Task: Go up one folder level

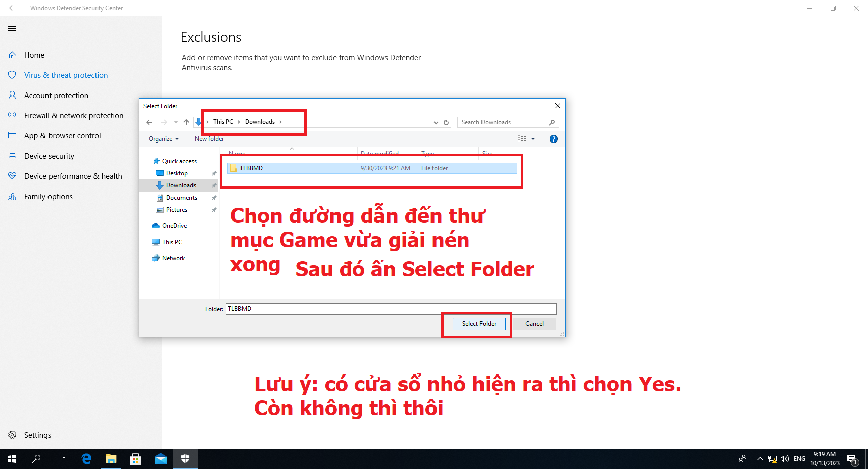Action: [186, 122]
